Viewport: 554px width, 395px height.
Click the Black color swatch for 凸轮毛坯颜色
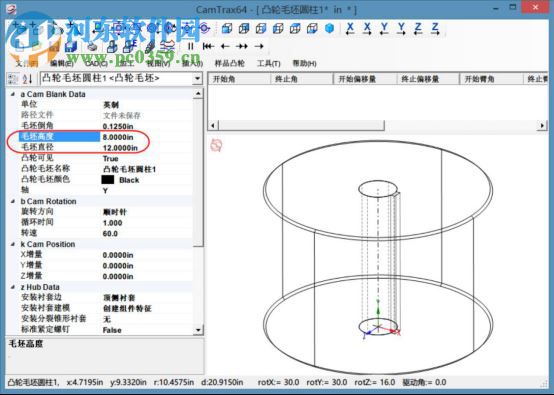coord(108,180)
